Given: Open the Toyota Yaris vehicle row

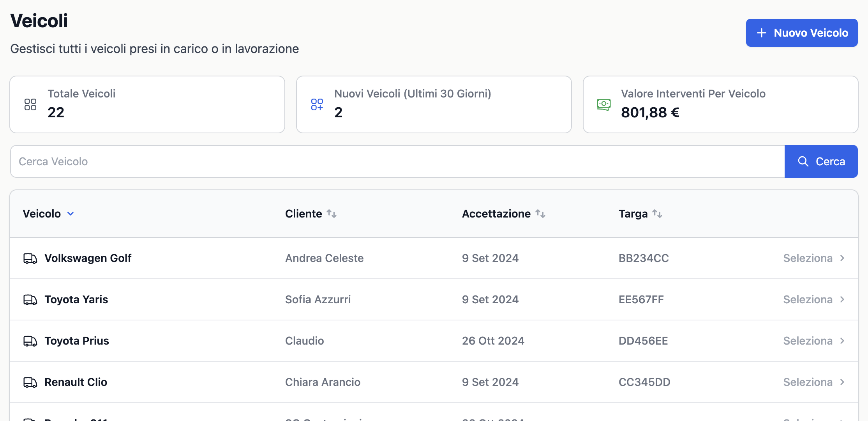Looking at the screenshot, I should coord(434,299).
